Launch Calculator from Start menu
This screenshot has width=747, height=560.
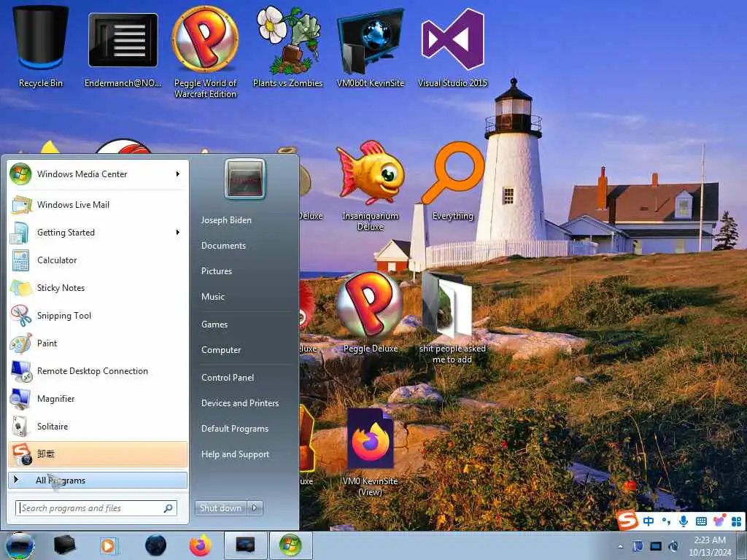[x=97, y=260]
